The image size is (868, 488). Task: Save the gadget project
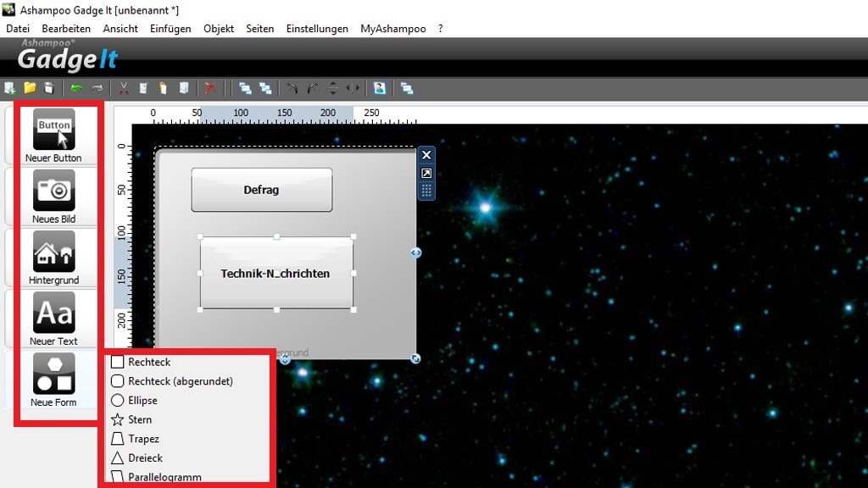coord(49,88)
